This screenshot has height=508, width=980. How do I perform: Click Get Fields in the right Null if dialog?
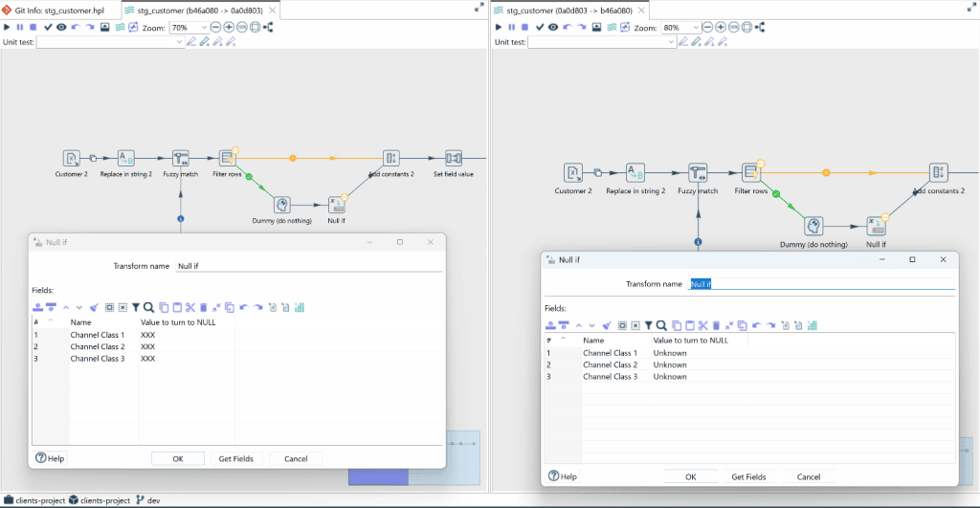[x=748, y=476]
